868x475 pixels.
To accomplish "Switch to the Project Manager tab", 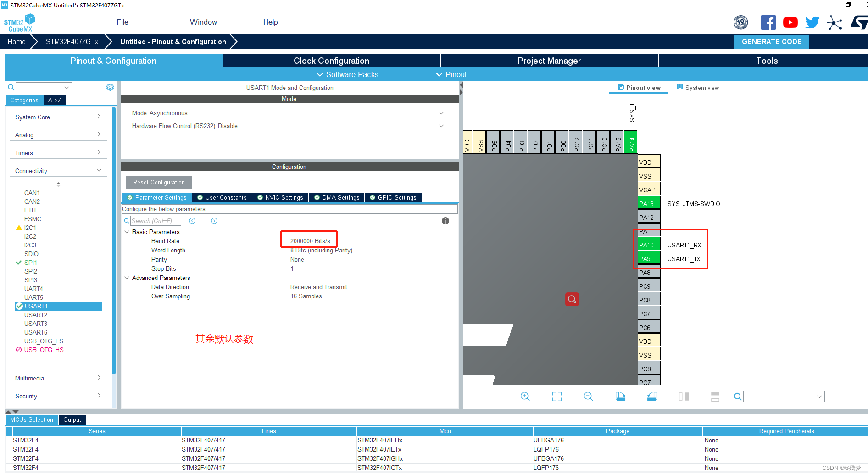I will (x=549, y=61).
